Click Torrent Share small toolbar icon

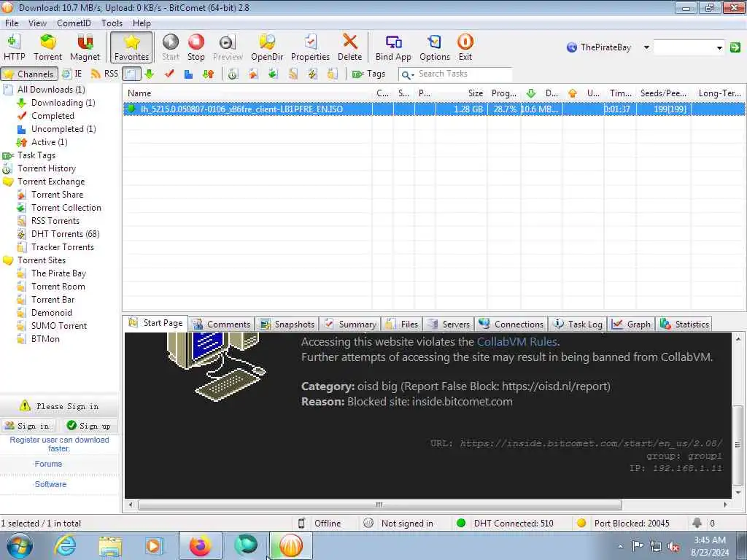253,74
